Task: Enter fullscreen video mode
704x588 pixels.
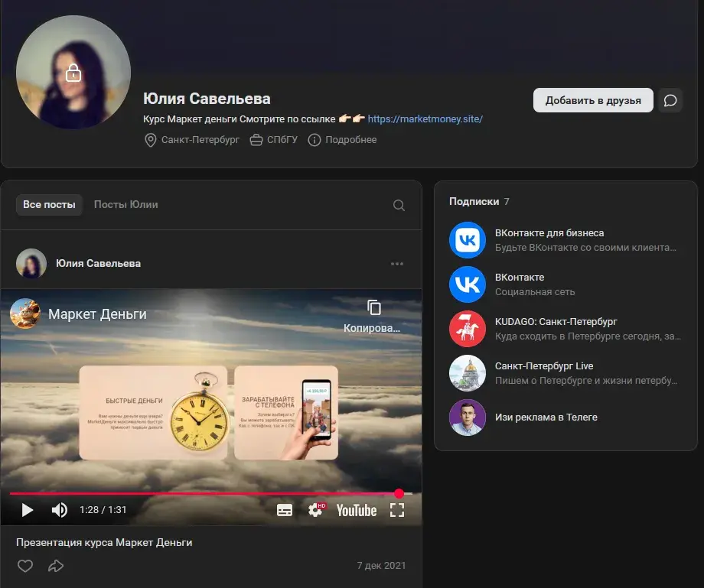Action: click(397, 510)
